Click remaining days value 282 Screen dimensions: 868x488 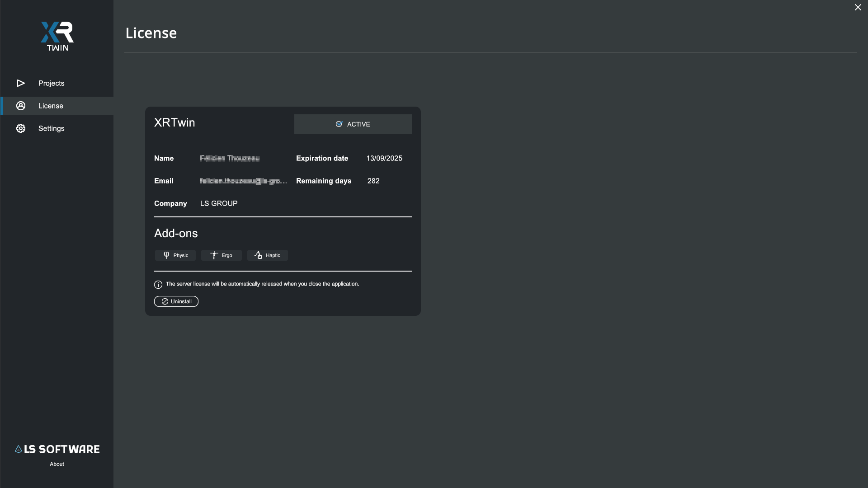tap(373, 181)
